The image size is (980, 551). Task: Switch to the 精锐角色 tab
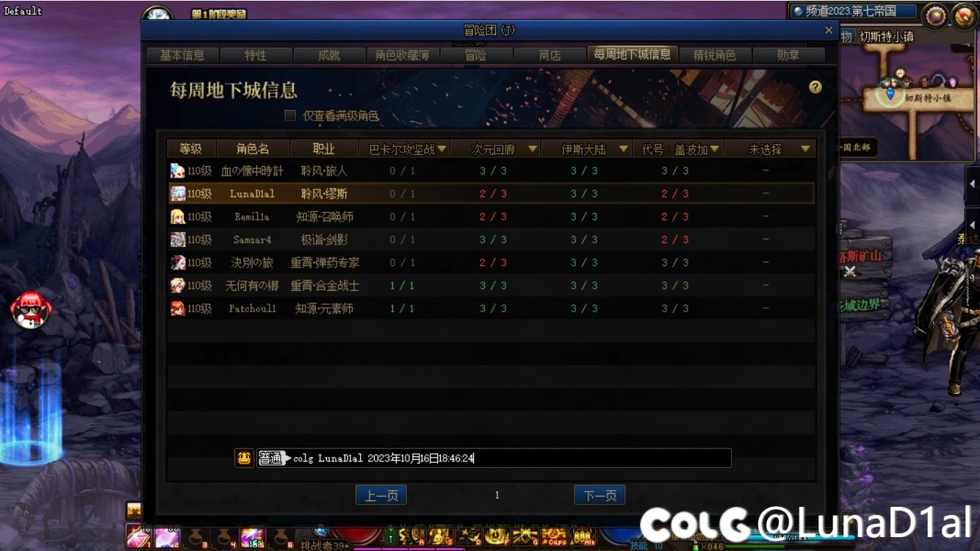(x=714, y=55)
